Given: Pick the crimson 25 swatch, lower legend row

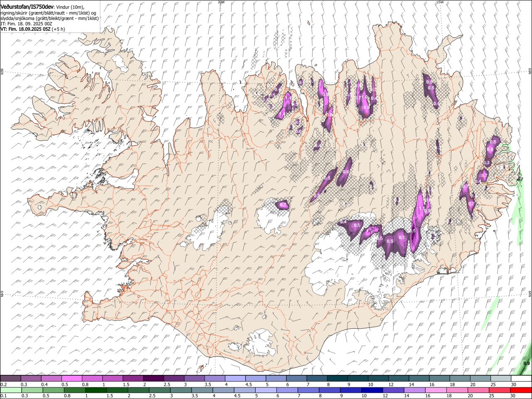Looking at the screenshot, I should (500, 390).
